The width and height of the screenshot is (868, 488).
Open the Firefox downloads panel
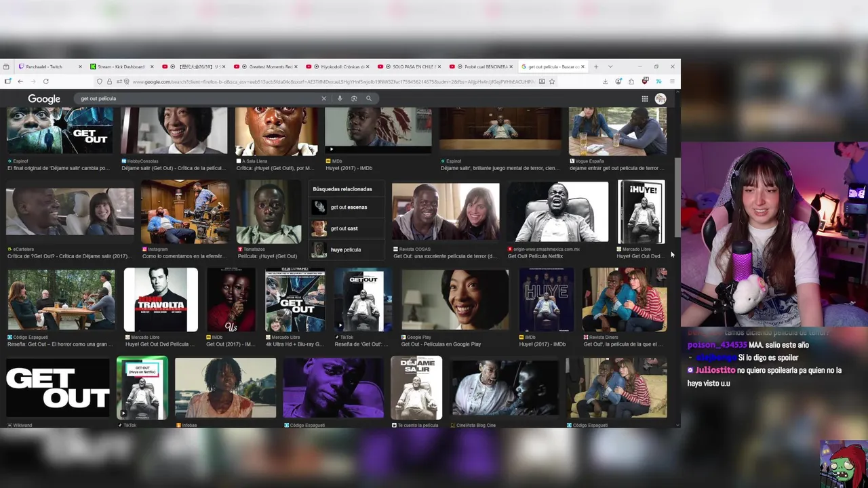605,81
